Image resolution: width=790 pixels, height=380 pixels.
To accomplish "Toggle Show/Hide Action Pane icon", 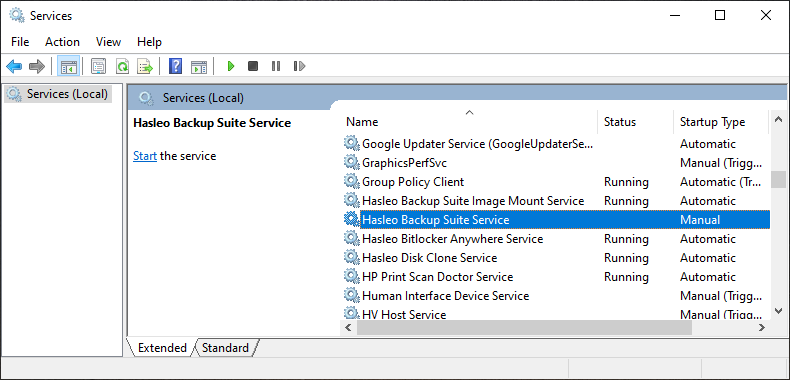I will coord(199,66).
